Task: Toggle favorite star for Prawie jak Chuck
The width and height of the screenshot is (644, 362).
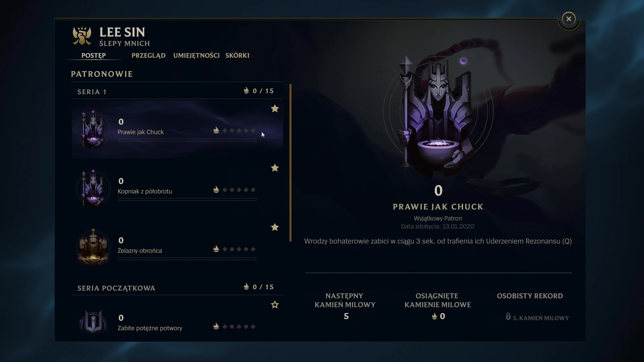Action: point(275,109)
